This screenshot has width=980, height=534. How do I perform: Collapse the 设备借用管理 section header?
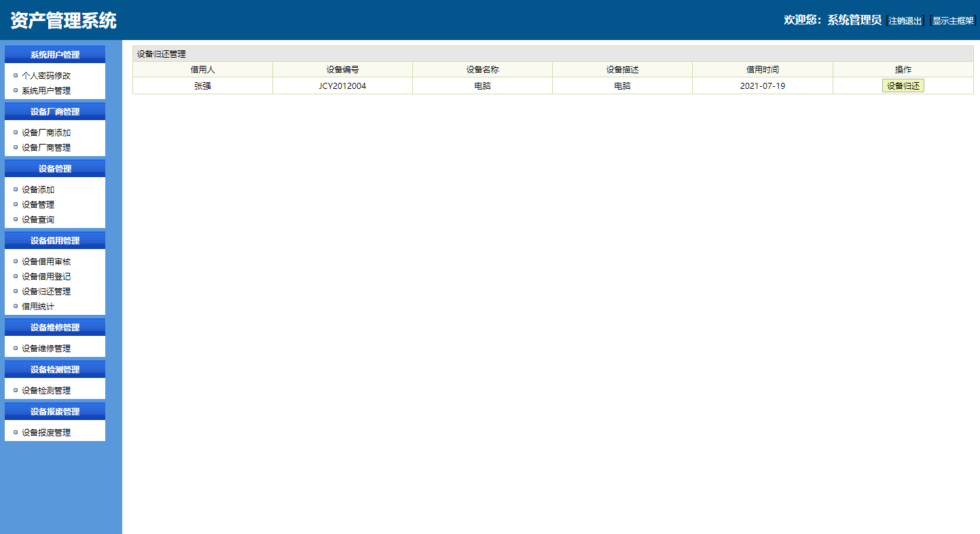coord(54,240)
